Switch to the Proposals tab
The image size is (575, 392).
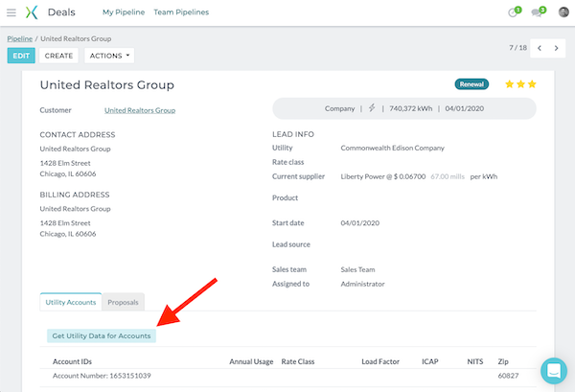click(123, 302)
